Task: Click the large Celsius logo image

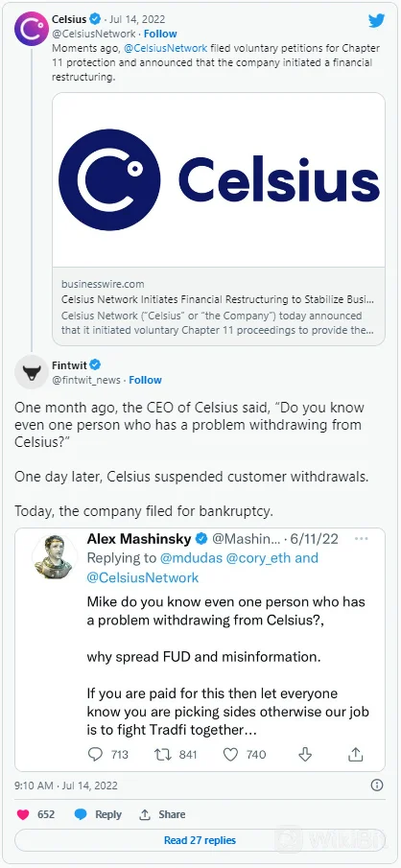Action: click(219, 180)
